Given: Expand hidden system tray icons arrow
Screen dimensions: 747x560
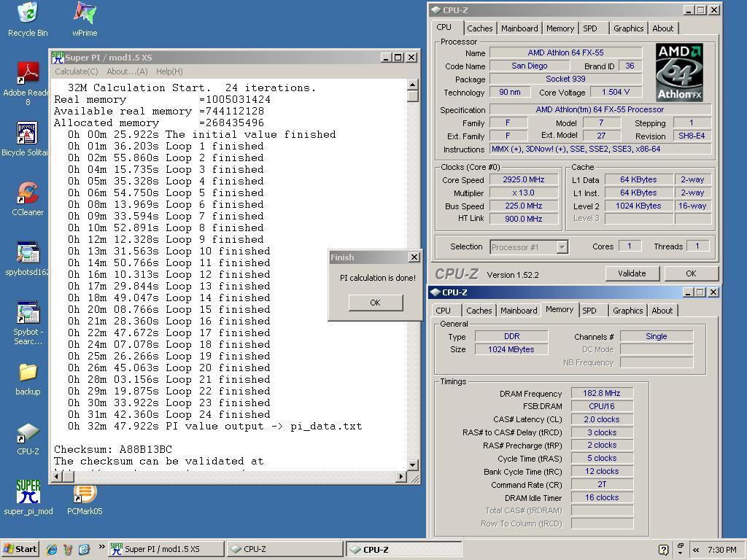Looking at the screenshot, I should (696, 550).
